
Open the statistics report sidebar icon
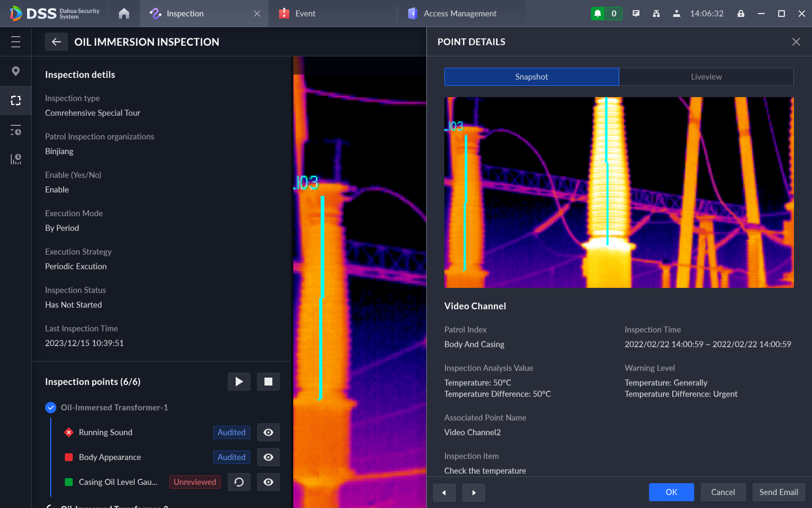pyautogui.click(x=16, y=159)
